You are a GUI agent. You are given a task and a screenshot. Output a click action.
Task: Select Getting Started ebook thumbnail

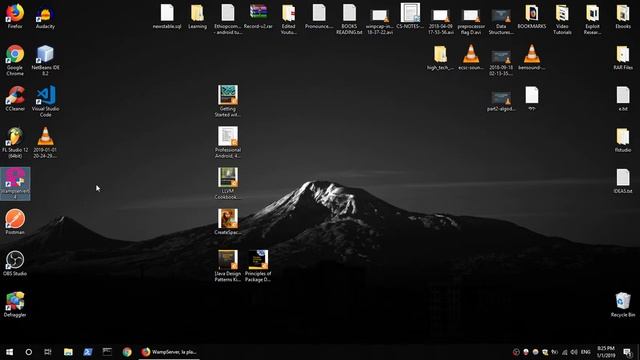[228, 101]
